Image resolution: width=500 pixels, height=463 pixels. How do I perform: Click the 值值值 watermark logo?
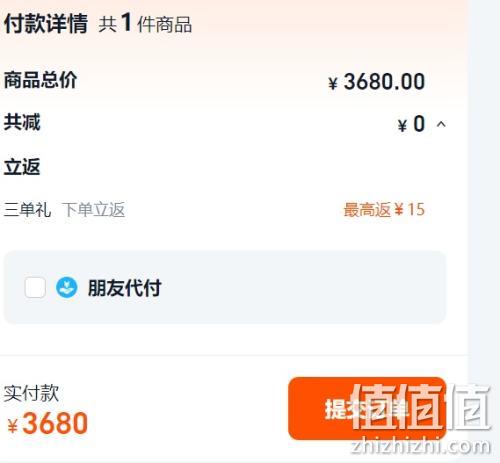tap(422, 406)
